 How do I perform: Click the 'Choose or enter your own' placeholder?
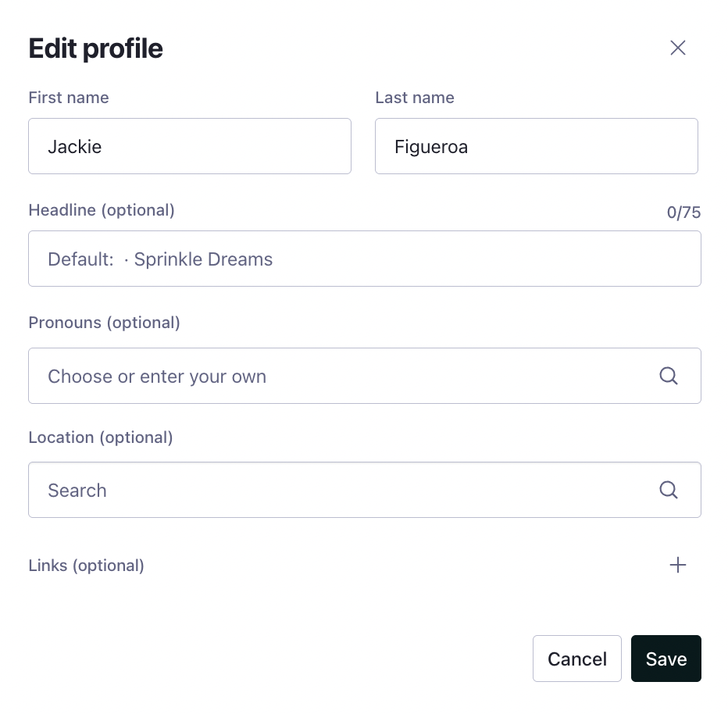point(157,377)
